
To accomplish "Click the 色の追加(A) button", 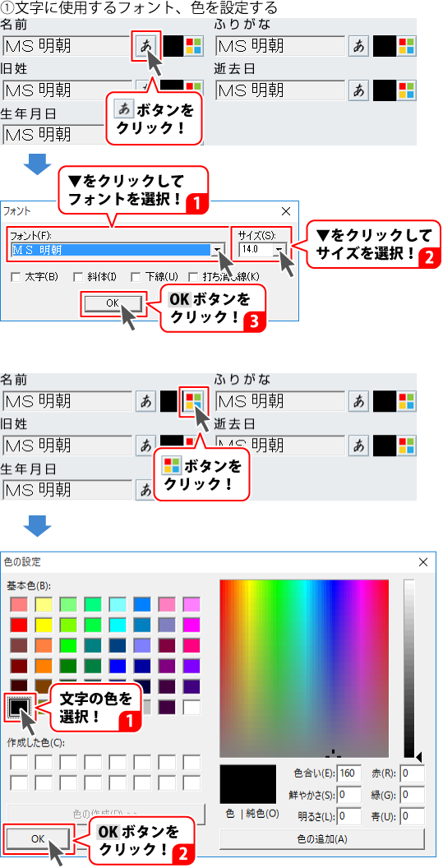I will (322, 838).
